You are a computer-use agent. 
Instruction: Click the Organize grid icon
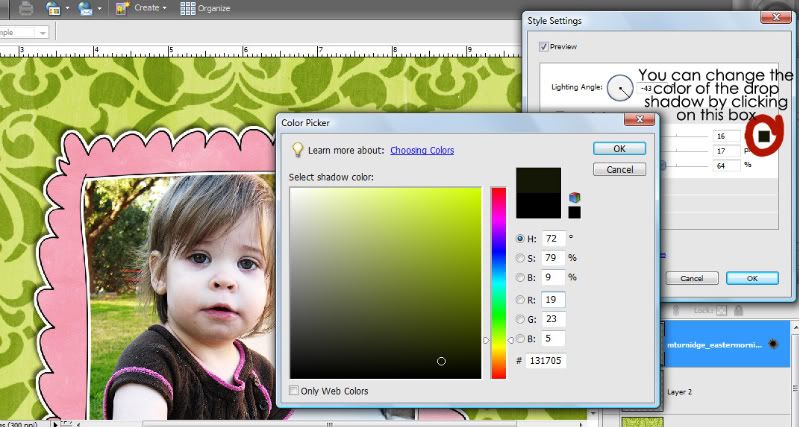188,8
